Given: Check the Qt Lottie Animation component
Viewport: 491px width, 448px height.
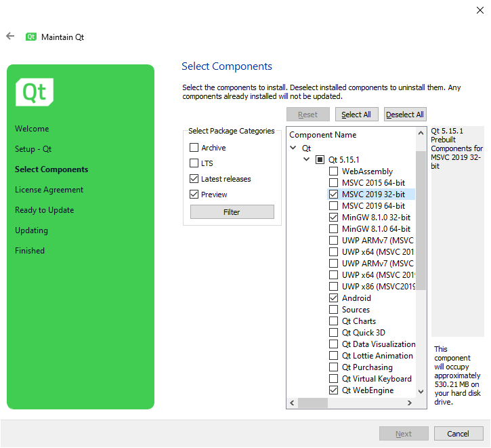Looking at the screenshot, I should tap(333, 356).
